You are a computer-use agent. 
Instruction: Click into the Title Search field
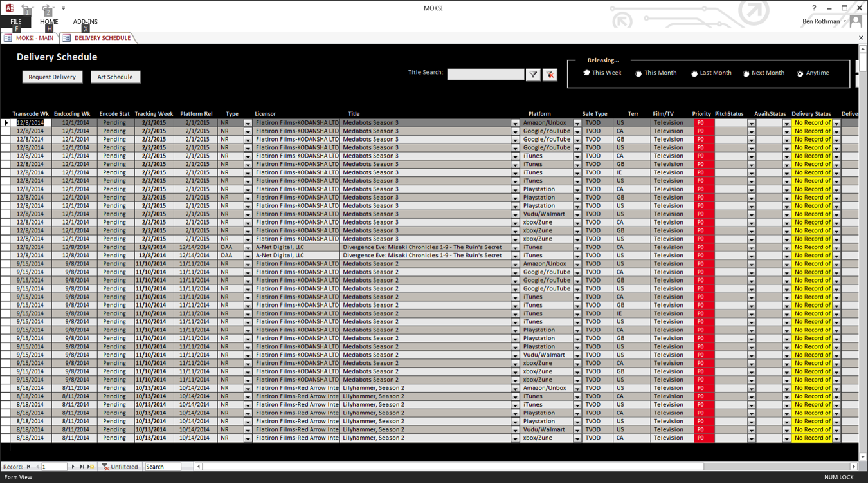(485, 74)
